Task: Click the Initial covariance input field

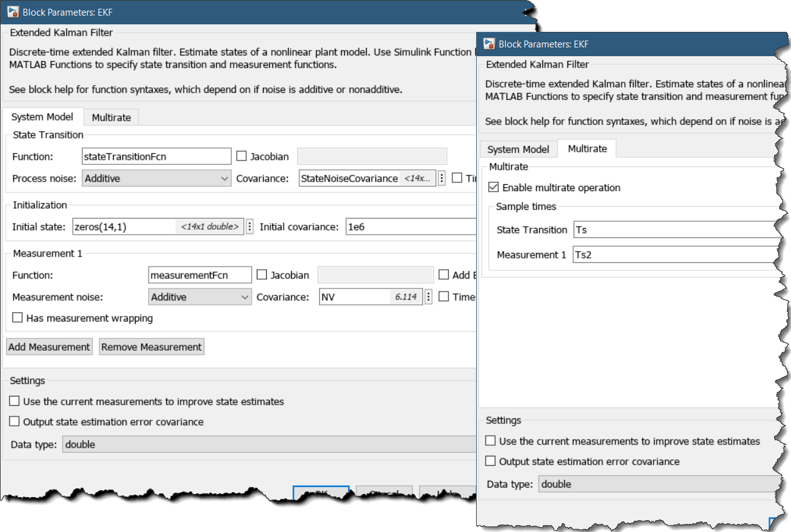Action: tap(409, 227)
